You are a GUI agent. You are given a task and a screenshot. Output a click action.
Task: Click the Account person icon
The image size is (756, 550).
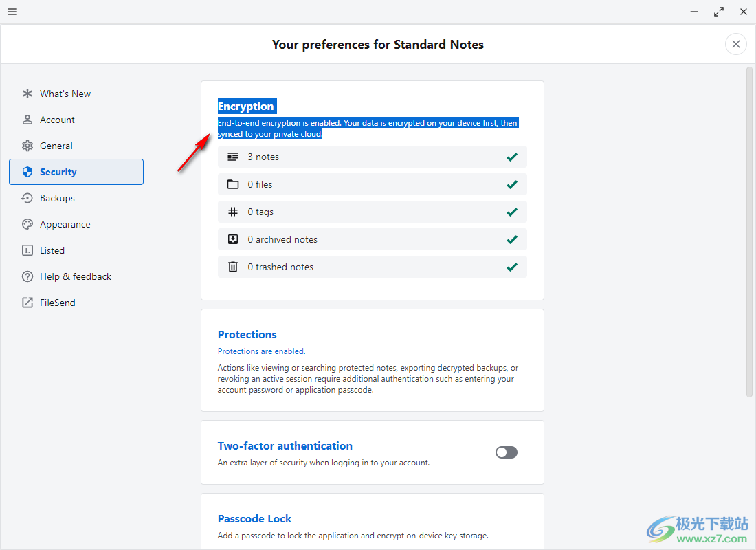[27, 120]
